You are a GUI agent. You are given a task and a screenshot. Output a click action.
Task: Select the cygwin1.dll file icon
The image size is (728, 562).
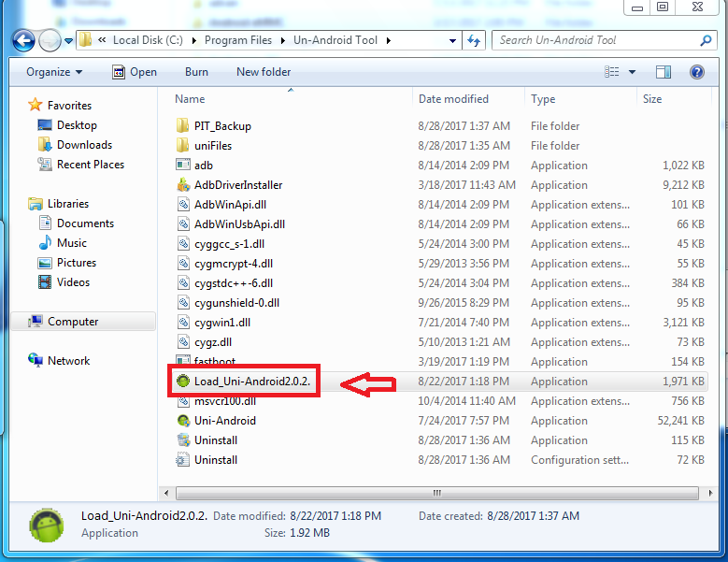(183, 323)
